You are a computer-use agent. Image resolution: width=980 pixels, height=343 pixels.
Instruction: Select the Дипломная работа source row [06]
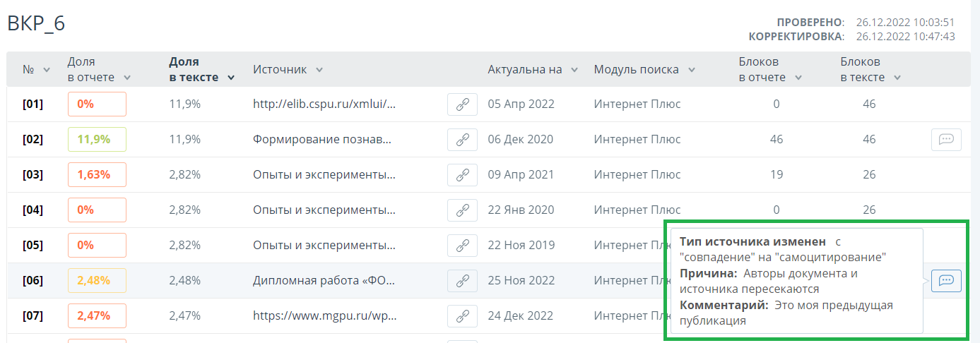pyautogui.click(x=324, y=280)
